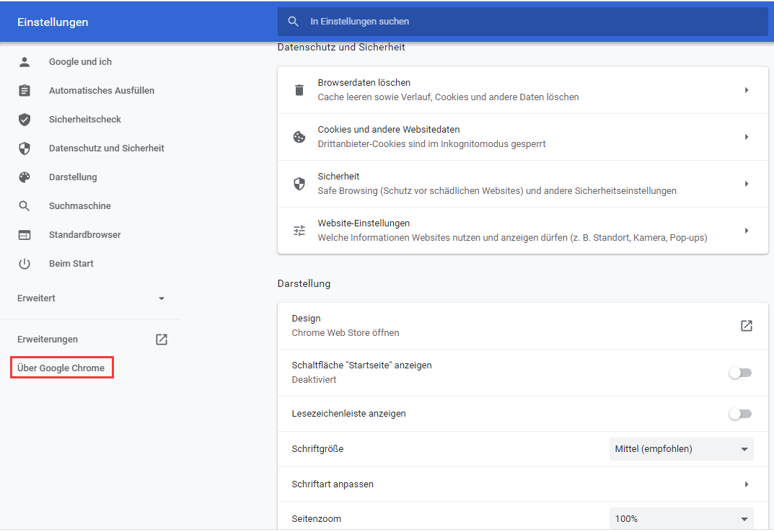Click Safe Browsing description text under Sicherheit
Screen dimensions: 774x532
(497, 191)
